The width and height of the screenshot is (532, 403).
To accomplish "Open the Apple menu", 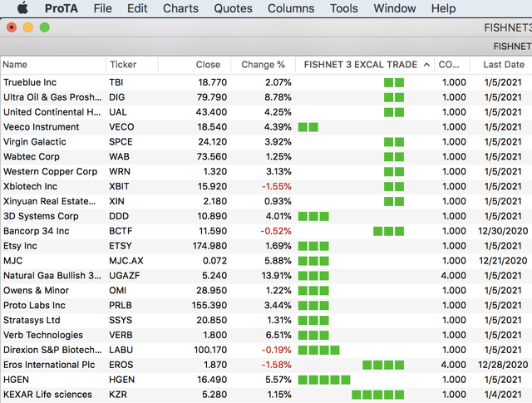I will [22, 8].
